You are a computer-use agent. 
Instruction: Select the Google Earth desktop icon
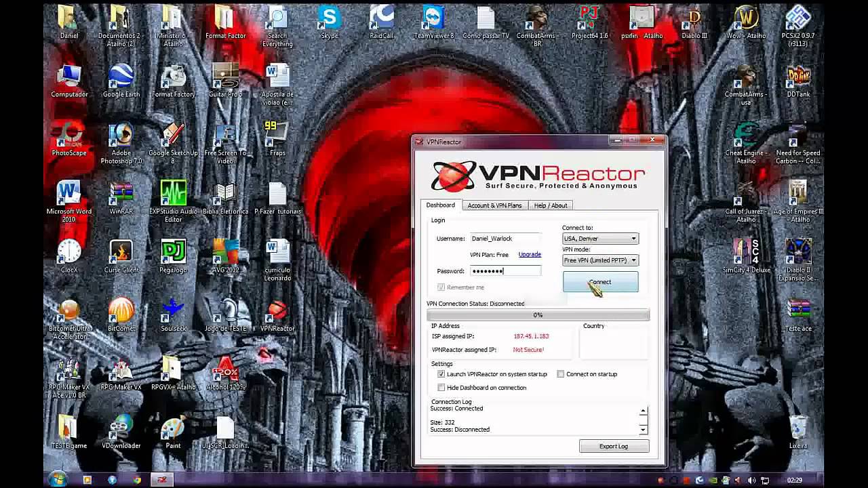[x=121, y=81]
